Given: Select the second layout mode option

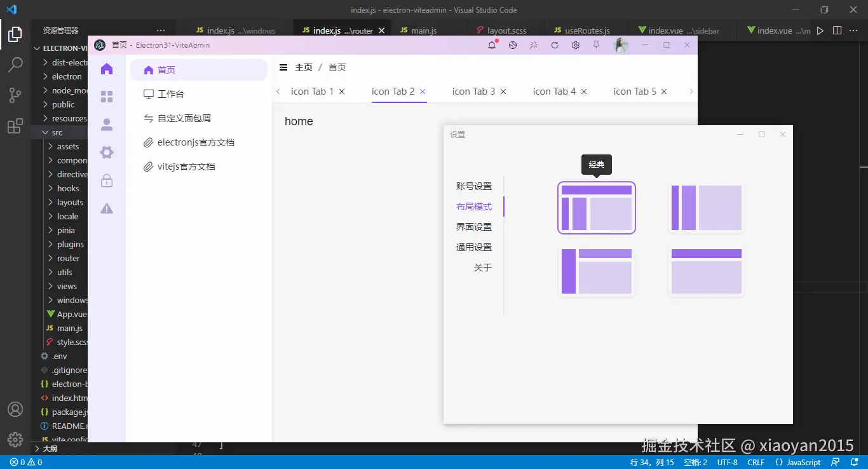Looking at the screenshot, I should (x=706, y=208).
